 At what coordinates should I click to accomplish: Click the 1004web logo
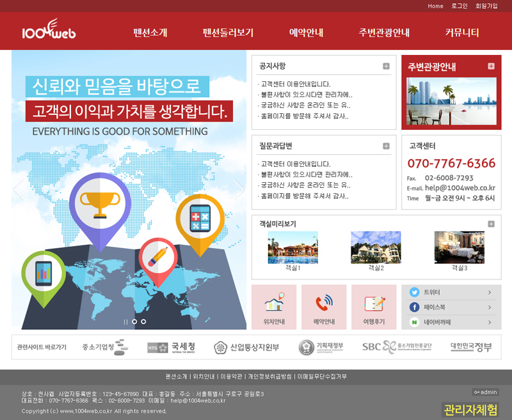(49, 31)
